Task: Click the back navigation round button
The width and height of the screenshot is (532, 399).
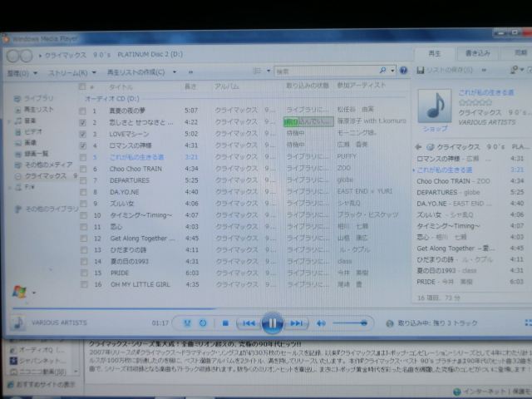Action: [x=13, y=56]
